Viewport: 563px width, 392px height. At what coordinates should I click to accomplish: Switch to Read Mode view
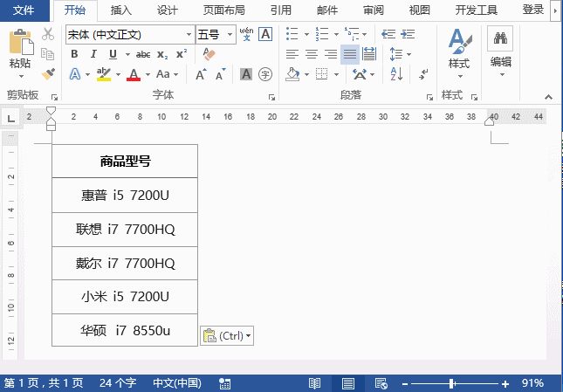tap(314, 383)
